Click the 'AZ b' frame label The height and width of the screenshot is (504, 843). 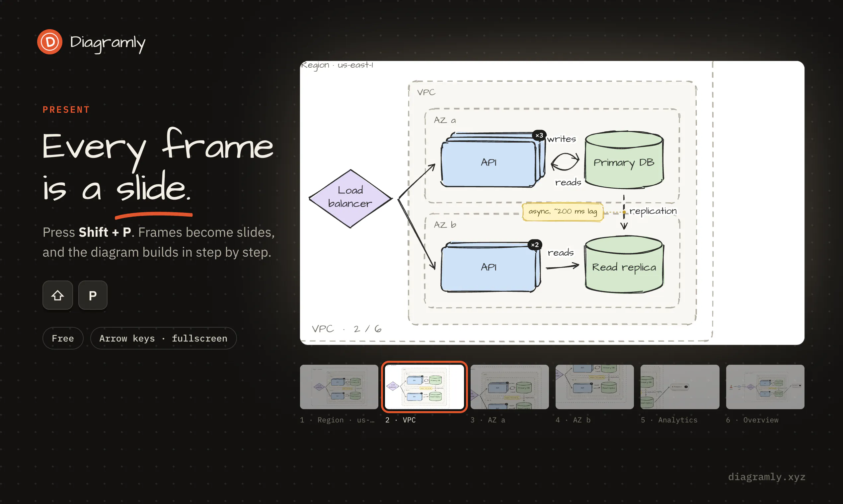click(x=445, y=224)
